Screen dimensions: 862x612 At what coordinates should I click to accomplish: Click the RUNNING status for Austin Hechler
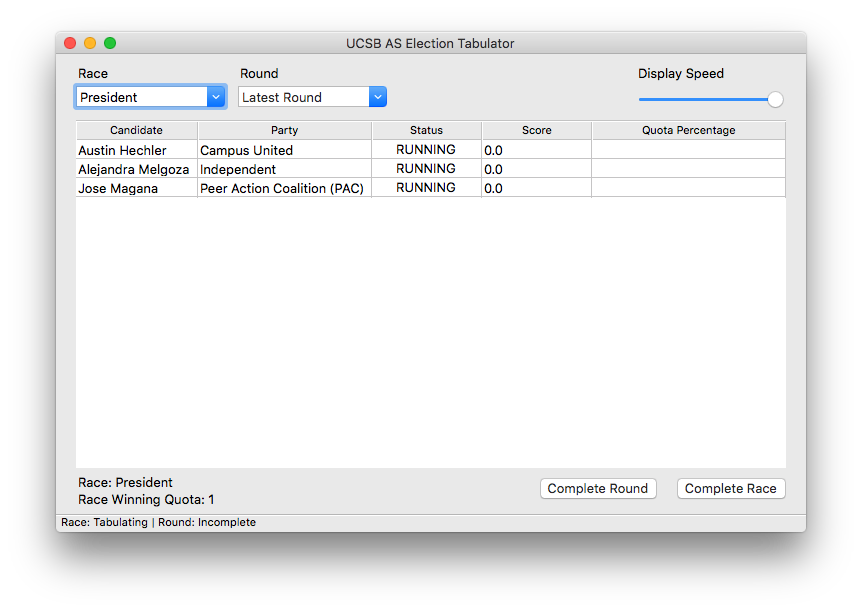pyautogui.click(x=426, y=150)
